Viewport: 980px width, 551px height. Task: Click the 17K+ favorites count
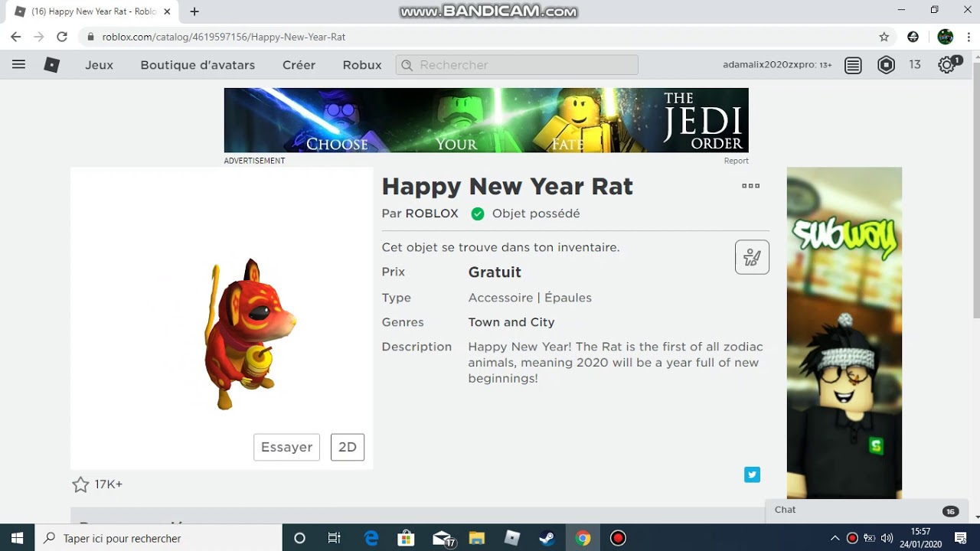[109, 484]
